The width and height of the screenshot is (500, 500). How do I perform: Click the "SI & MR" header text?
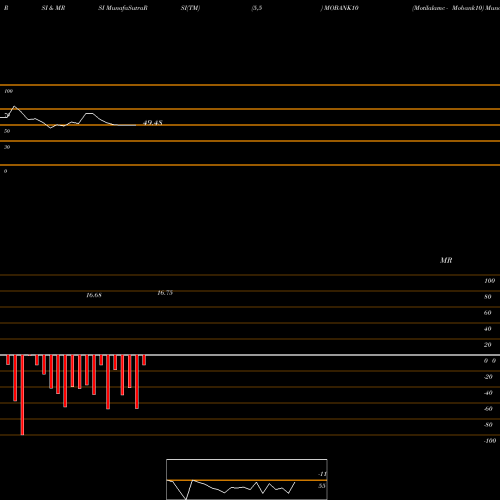[x=53, y=8]
